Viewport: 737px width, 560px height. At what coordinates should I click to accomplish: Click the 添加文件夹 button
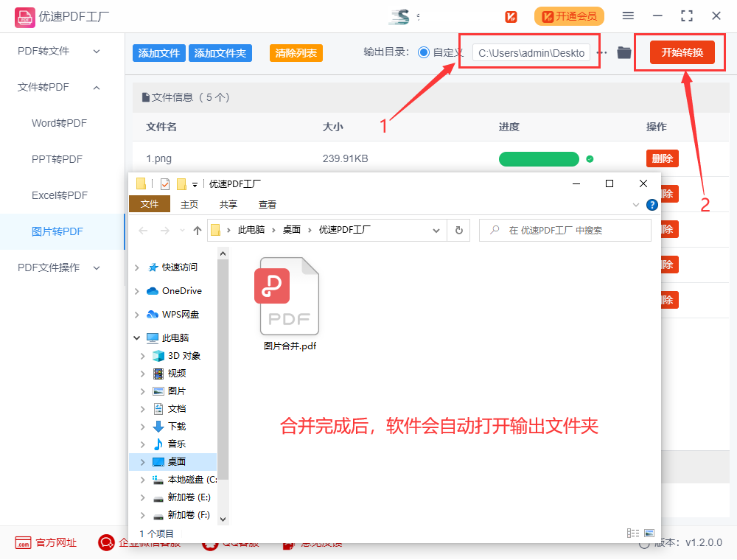click(x=220, y=53)
